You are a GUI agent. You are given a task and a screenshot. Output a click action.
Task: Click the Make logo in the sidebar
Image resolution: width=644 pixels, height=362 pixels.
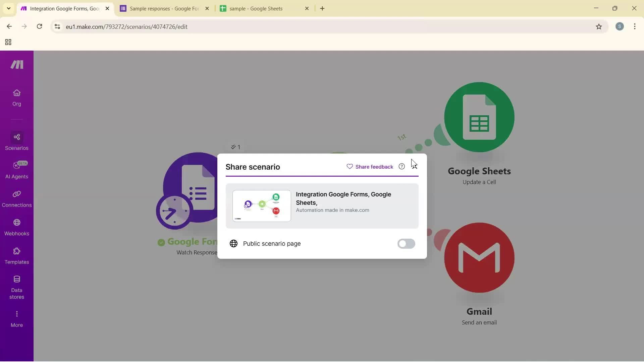coord(16,65)
